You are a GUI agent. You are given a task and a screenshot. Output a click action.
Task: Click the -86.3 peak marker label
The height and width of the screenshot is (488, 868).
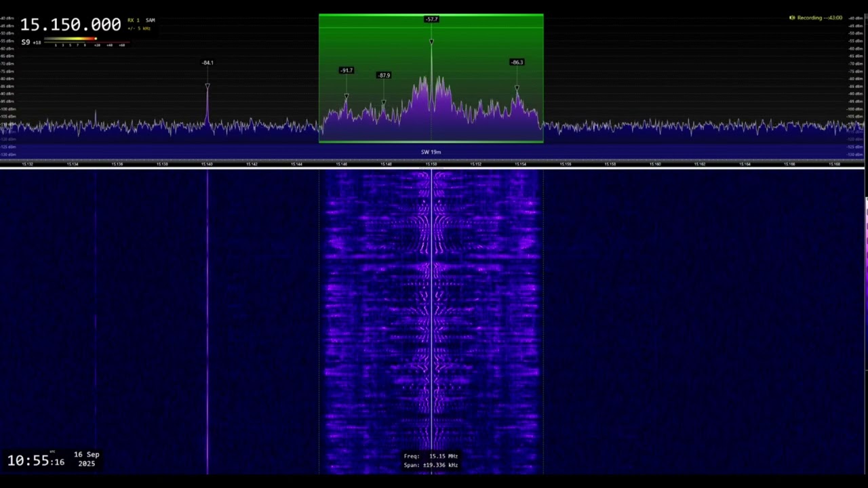coord(517,62)
